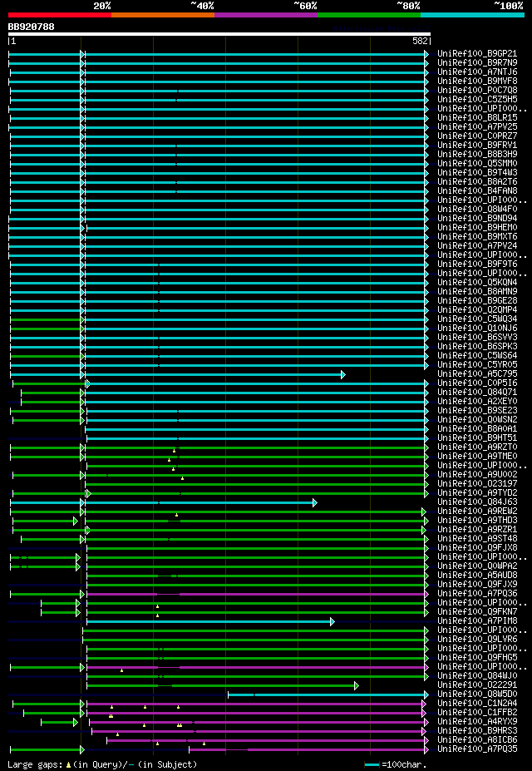532x771 pixels.
Task: Select subject label UniRef100_A7PV25
Action: (477, 127)
